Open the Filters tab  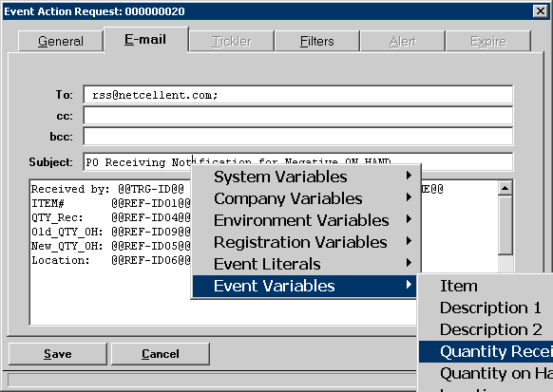click(317, 41)
